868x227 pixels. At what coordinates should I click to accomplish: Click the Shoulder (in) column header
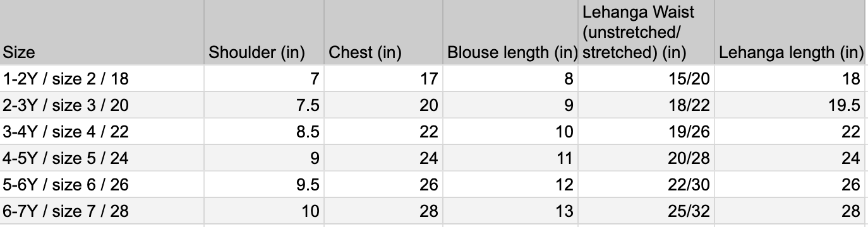pos(264,32)
